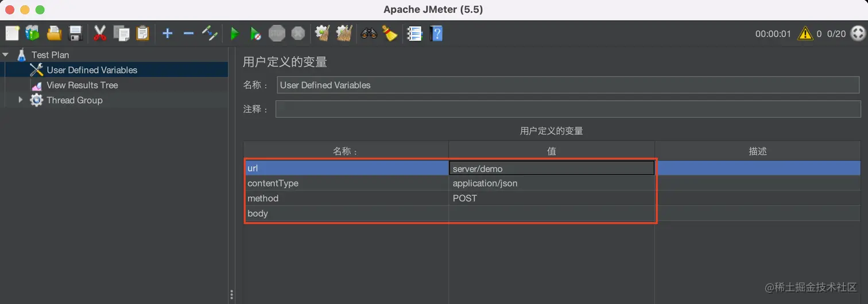Open an existing test plan file
The height and width of the screenshot is (304, 868).
(x=54, y=34)
